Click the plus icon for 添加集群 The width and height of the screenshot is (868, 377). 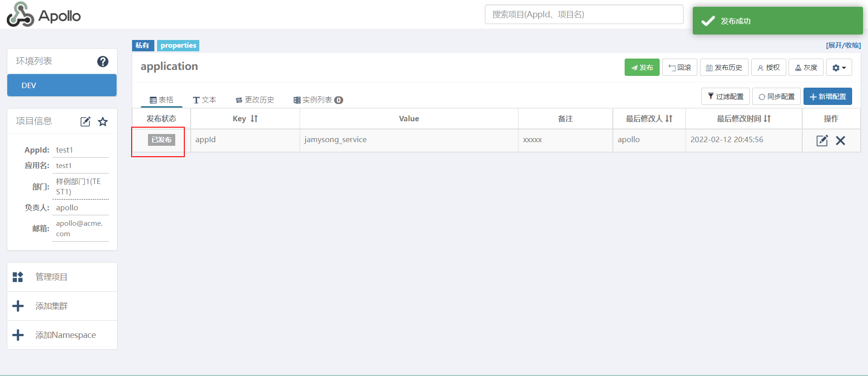pyautogui.click(x=18, y=306)
